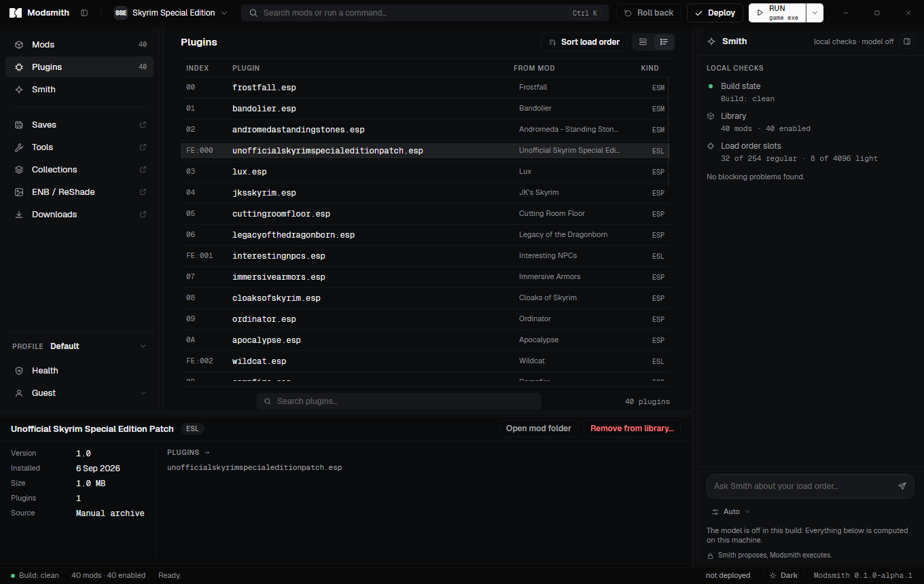
Task: Select the bandolier.esp plugin row
Action: pos(425,109)
